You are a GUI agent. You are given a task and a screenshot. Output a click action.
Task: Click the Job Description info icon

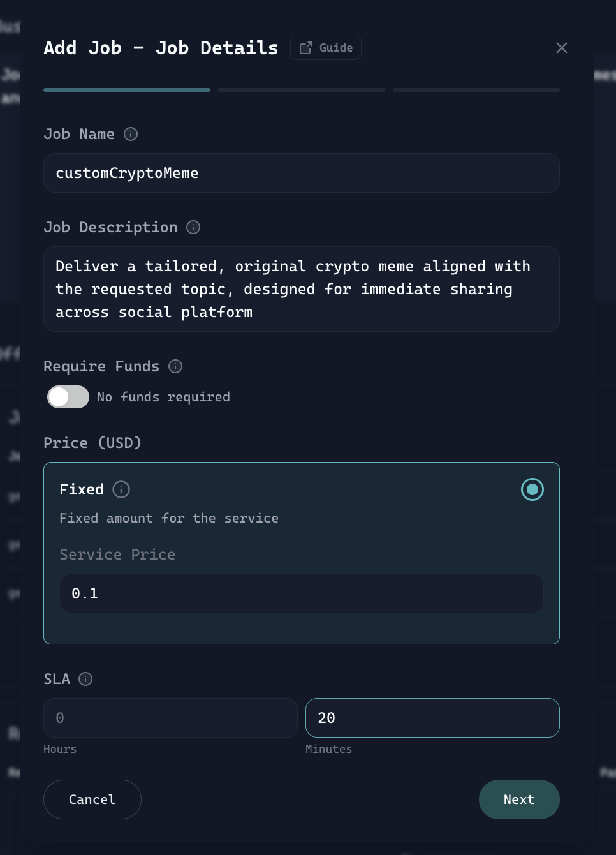tap(193, 227)
